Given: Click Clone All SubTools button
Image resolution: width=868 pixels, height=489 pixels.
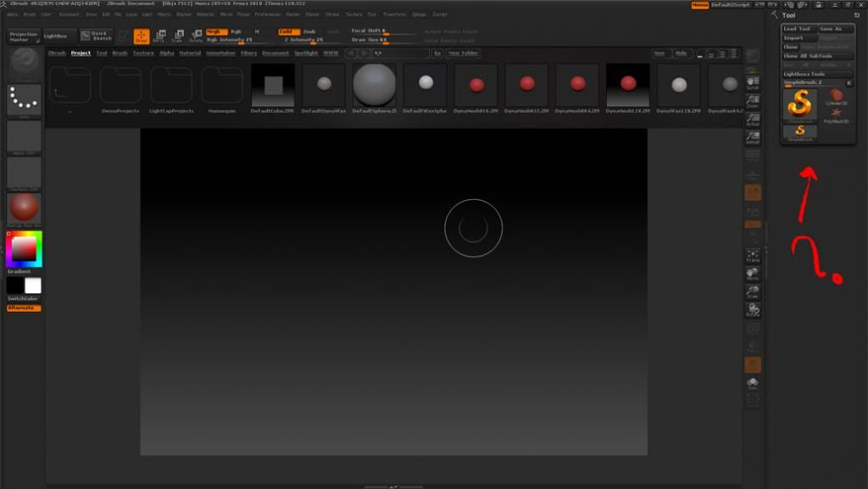Looking at the screenshot, I should click(x=817, y=56).
